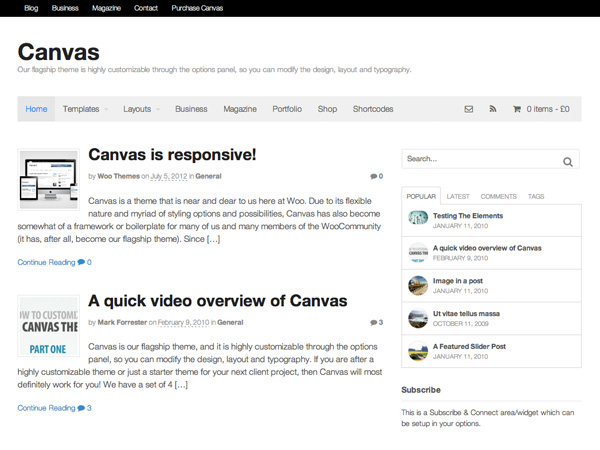Click Purchase Canvas in top bar
Image resolution: width=600 pixels, height=450 pixels.
pyautogui.click(x=197, y=8)
